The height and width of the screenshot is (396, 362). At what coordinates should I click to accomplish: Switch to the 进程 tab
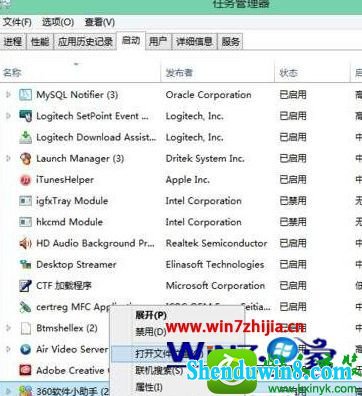tap(13, 42)
